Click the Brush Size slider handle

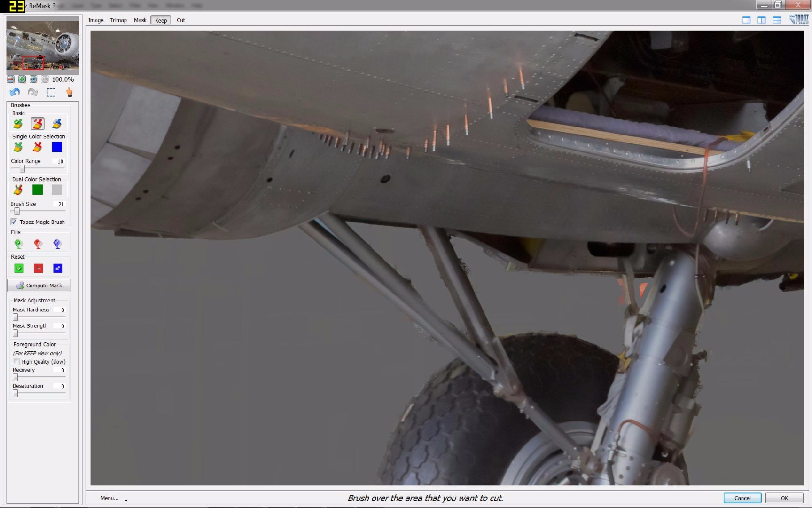coord(17,212)
